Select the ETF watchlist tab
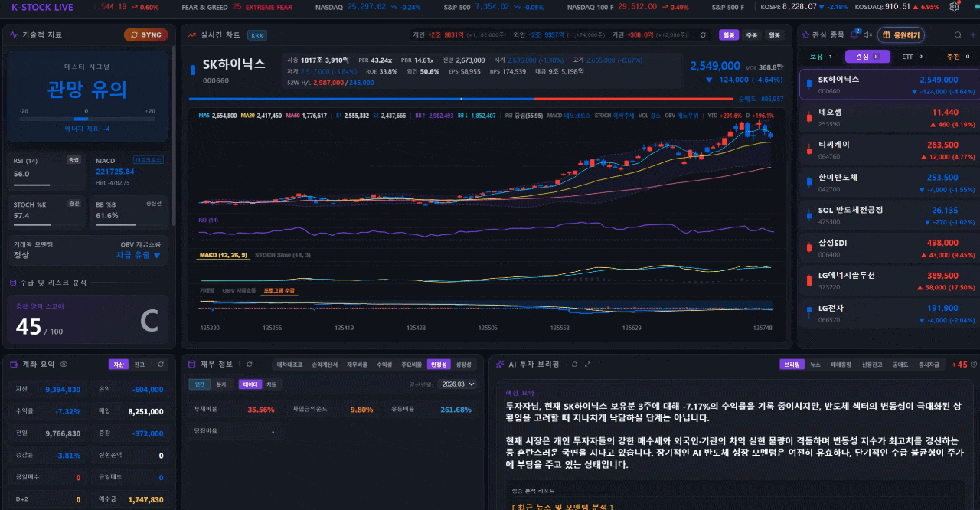980x510 pixels. click(x=911, y=57)
